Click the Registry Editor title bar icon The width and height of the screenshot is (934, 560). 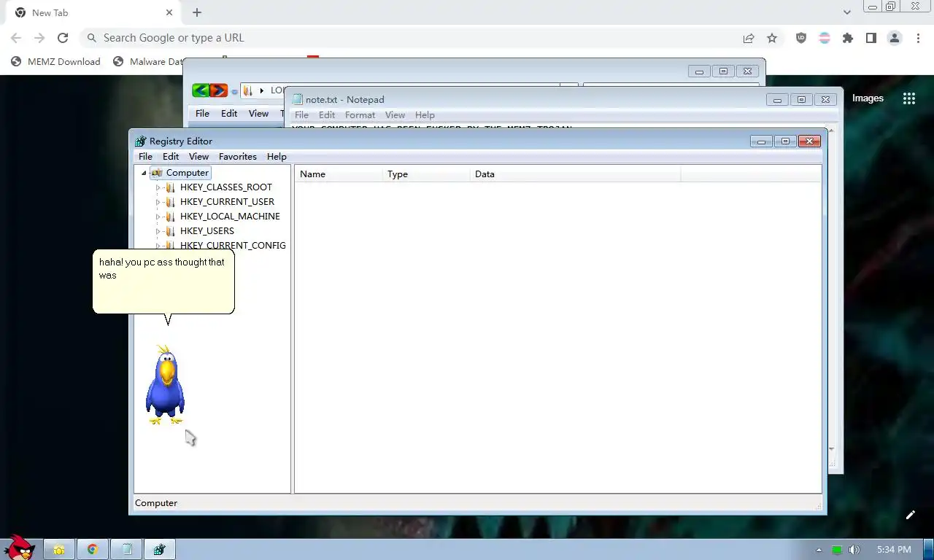(141, 141)
